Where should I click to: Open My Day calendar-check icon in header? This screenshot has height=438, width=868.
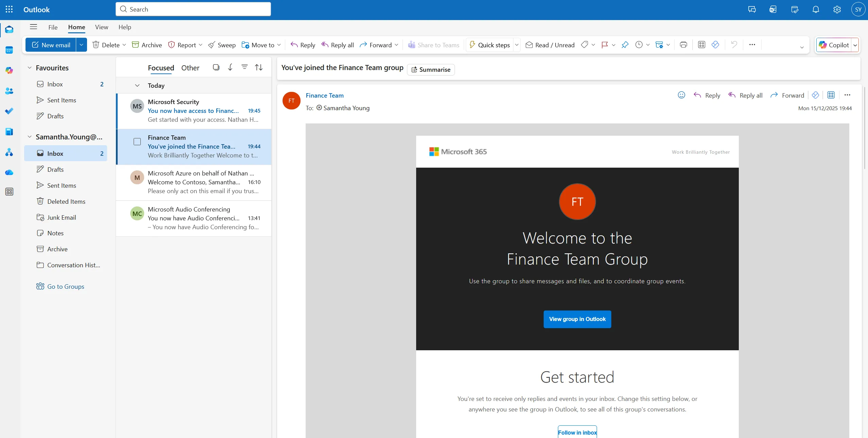tap(795, 10)
